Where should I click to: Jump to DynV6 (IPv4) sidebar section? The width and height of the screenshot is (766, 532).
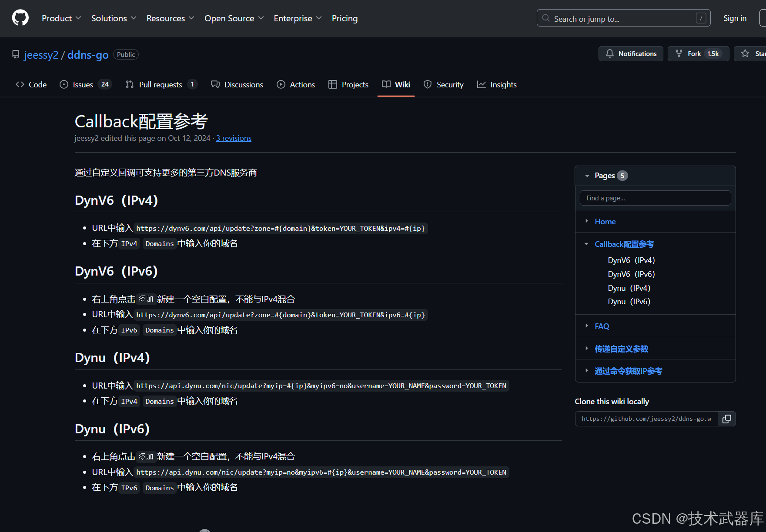631,260
